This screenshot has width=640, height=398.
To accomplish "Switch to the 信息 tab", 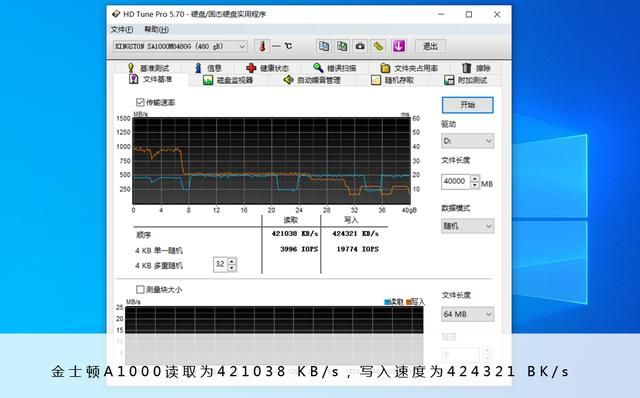I will 209,68.
